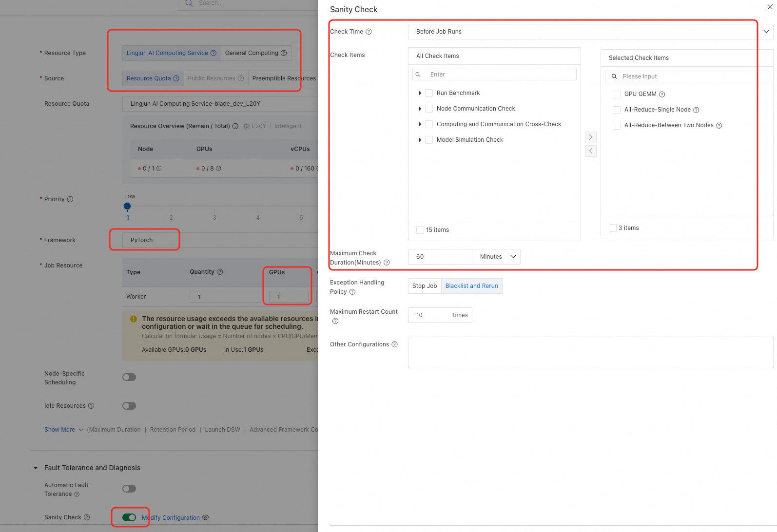Expand the Show More options link

(64, 430)
